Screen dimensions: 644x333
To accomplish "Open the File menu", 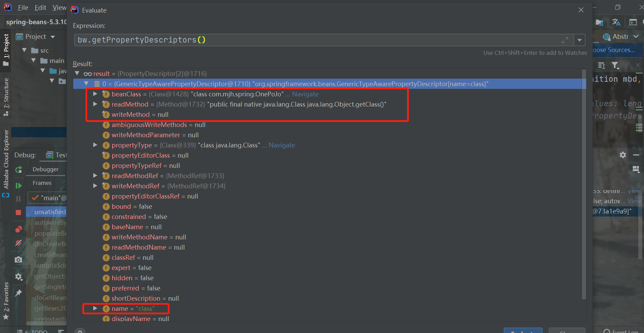I will coord(23,7).
